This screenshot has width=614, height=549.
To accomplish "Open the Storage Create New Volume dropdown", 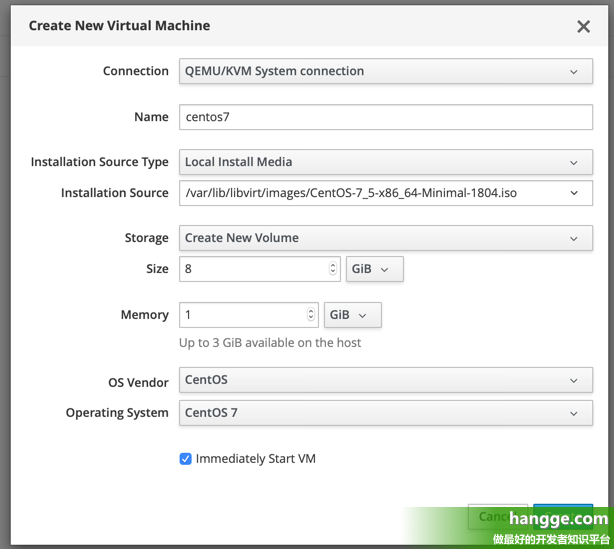I will (x=386, y=238).
